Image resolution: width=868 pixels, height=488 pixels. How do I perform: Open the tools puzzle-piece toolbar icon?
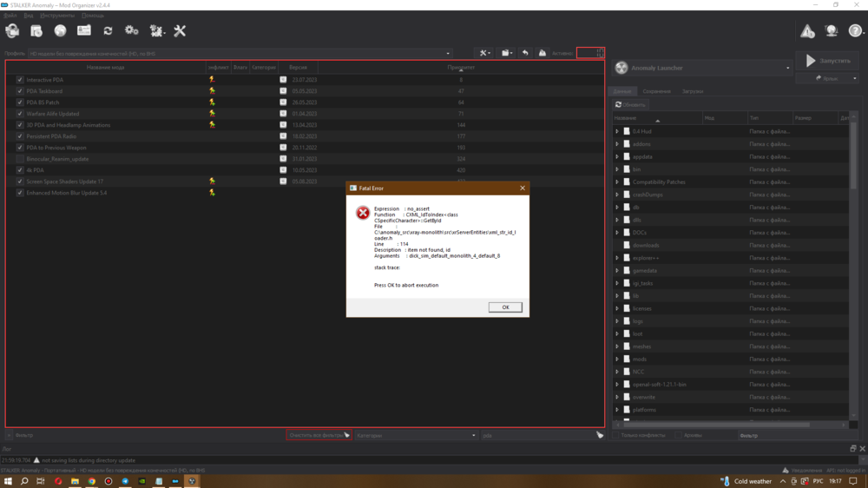(x=156, y=31)
